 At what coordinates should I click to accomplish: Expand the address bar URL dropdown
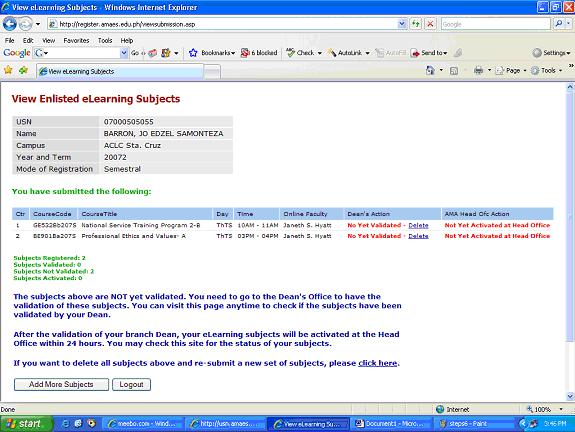pos(402,24)
